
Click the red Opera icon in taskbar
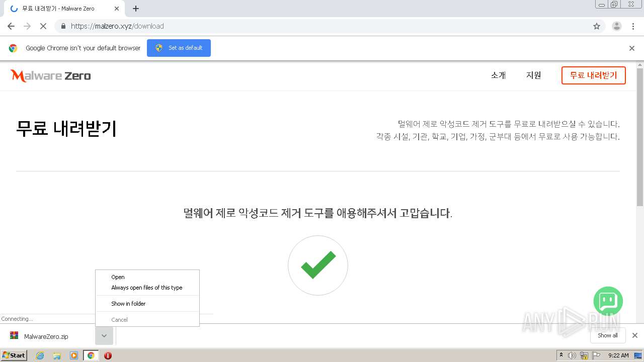(x=108, y=355)
